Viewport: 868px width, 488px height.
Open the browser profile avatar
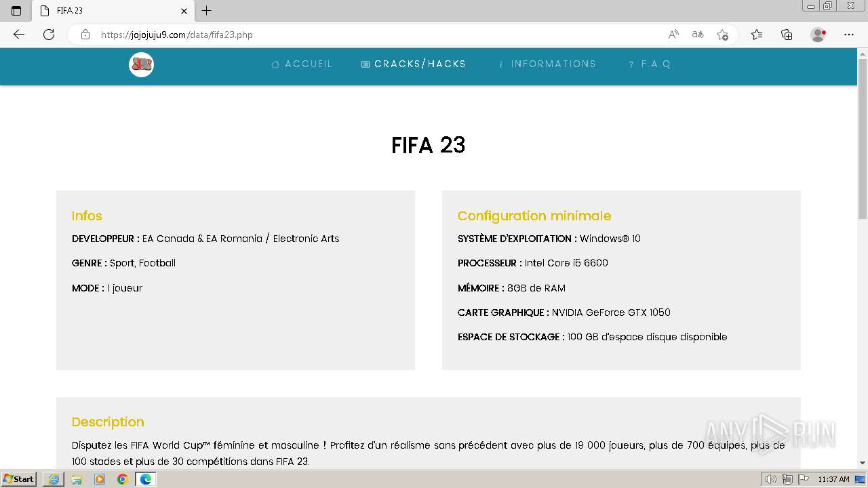818,35
